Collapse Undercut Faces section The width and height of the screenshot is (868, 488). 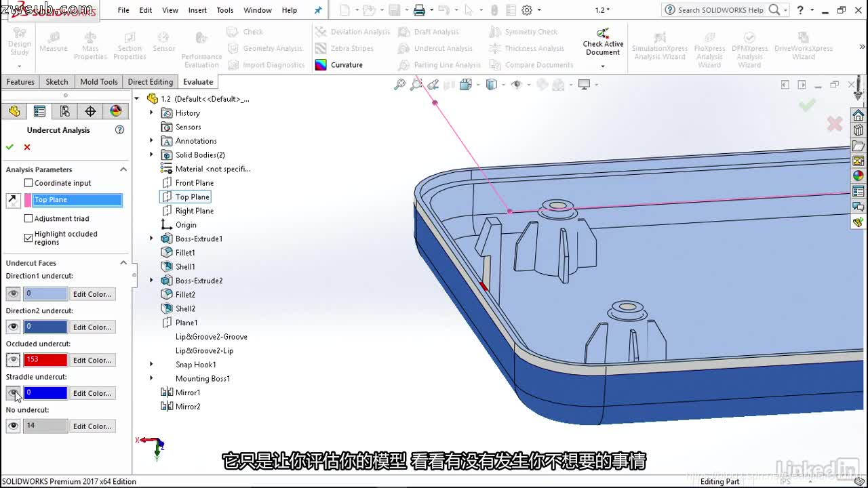click(123, 263)
